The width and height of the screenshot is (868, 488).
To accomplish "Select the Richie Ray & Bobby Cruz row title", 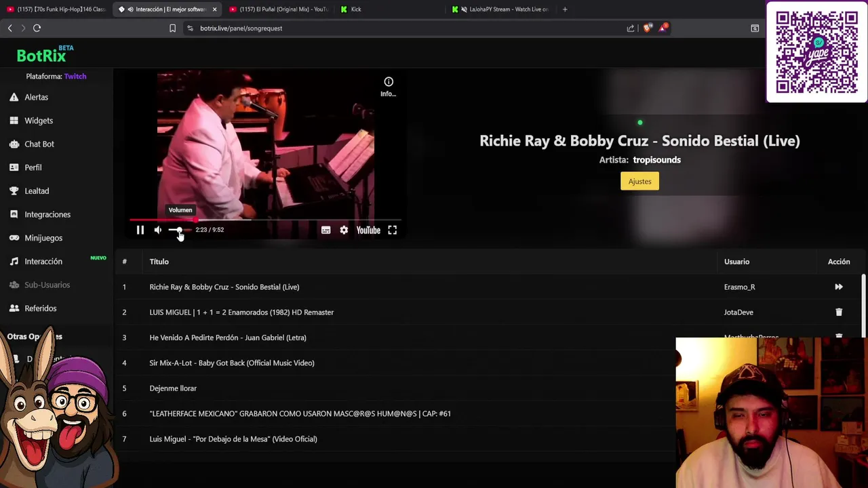I will click(x=224, y=287).
